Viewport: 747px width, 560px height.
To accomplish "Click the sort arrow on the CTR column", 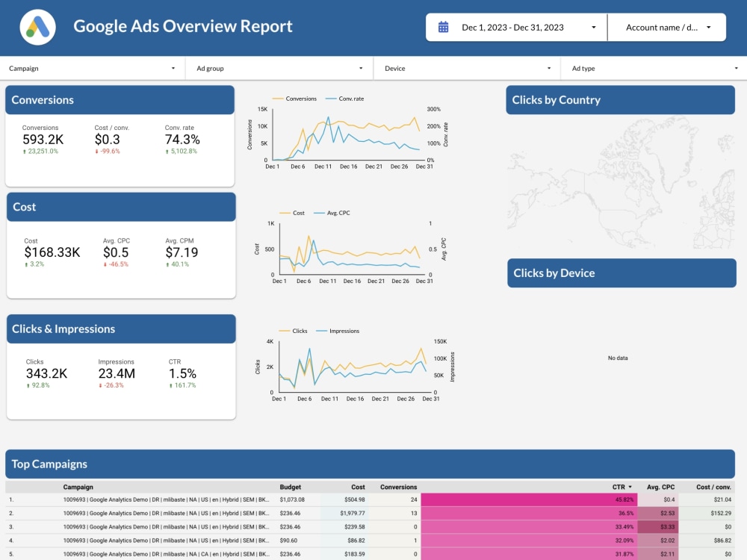I will [631, 487].
